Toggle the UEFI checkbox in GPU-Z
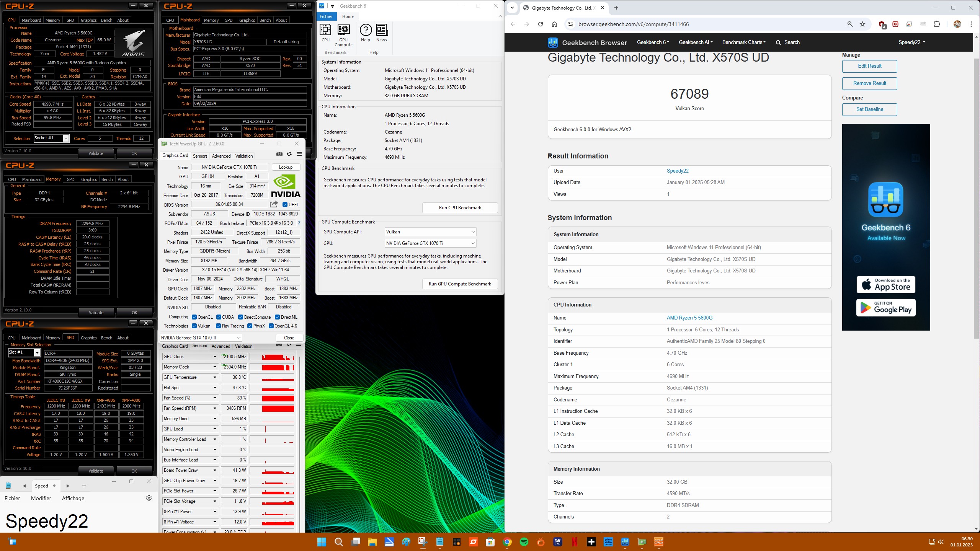Image resolution: width=980 pixels, height=551 pixels. coord(285,205)
